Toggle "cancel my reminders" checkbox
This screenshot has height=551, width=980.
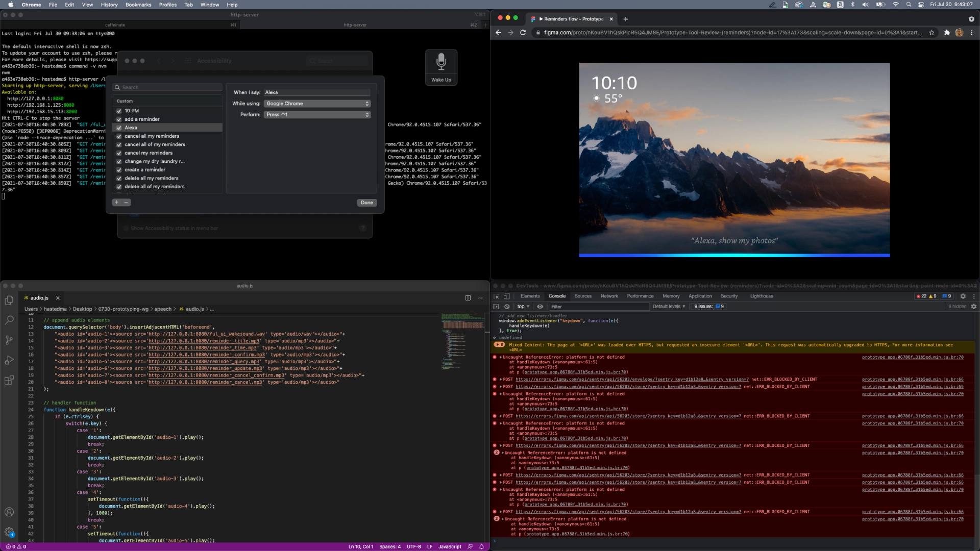click(x=119, y=153)
